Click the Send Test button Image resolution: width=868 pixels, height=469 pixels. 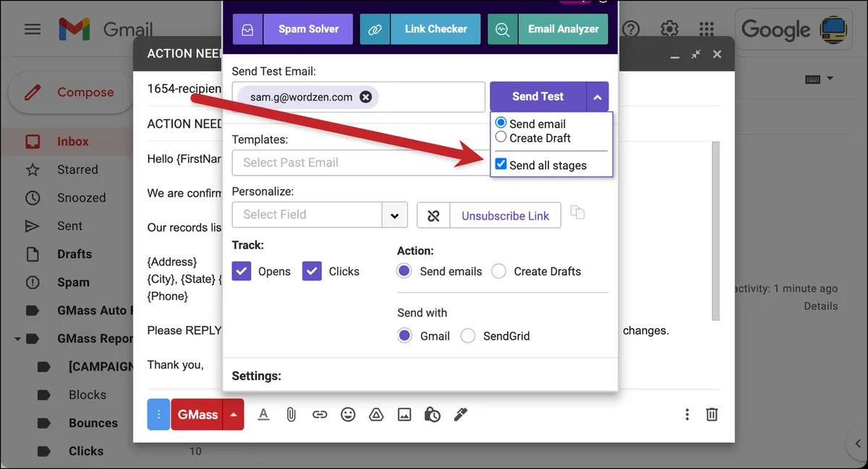click(537, 96)
